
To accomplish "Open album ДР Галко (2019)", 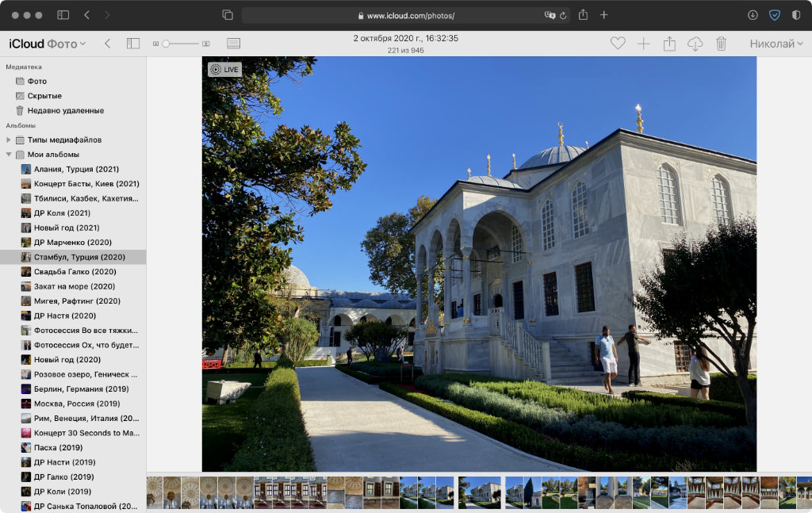I will 73,477.
